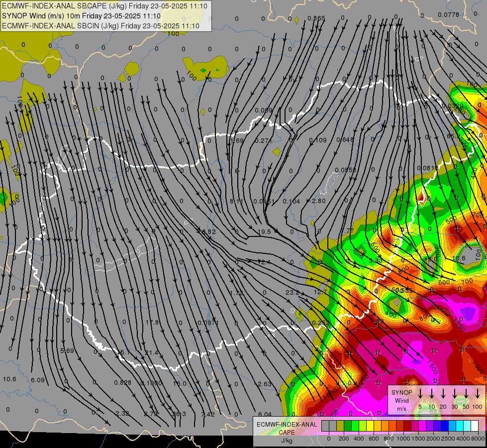Click the 1.69 value on the map

pos(237,140)
